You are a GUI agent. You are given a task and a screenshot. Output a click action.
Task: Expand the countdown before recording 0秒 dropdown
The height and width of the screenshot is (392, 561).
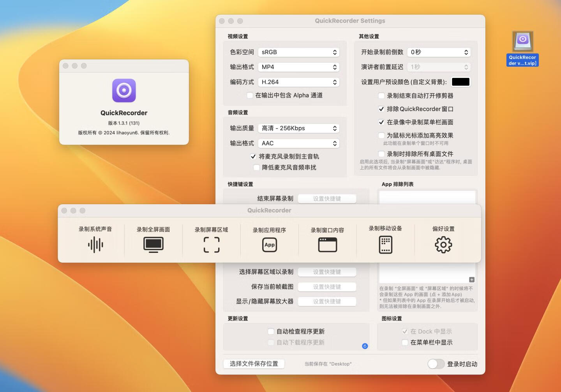[439, 52]
